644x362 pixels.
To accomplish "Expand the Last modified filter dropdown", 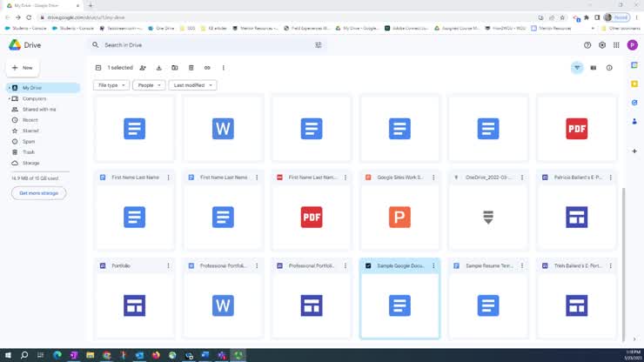I will (x=192, y=85).
